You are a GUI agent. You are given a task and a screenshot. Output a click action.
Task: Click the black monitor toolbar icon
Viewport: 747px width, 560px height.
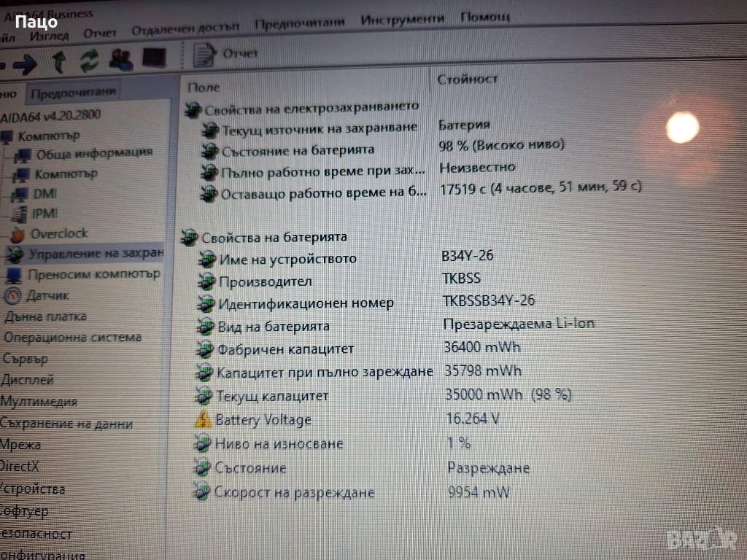[154, 58]
